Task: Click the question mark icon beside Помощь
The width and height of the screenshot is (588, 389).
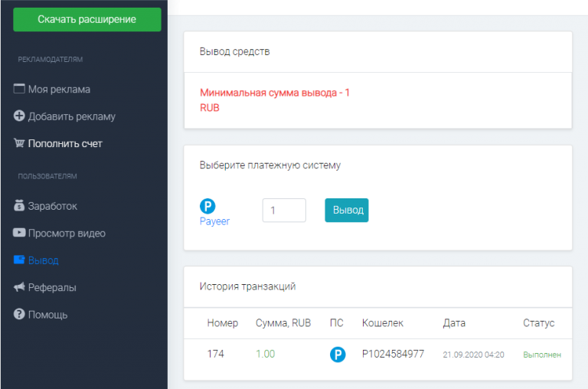Action: coord(20,314)
